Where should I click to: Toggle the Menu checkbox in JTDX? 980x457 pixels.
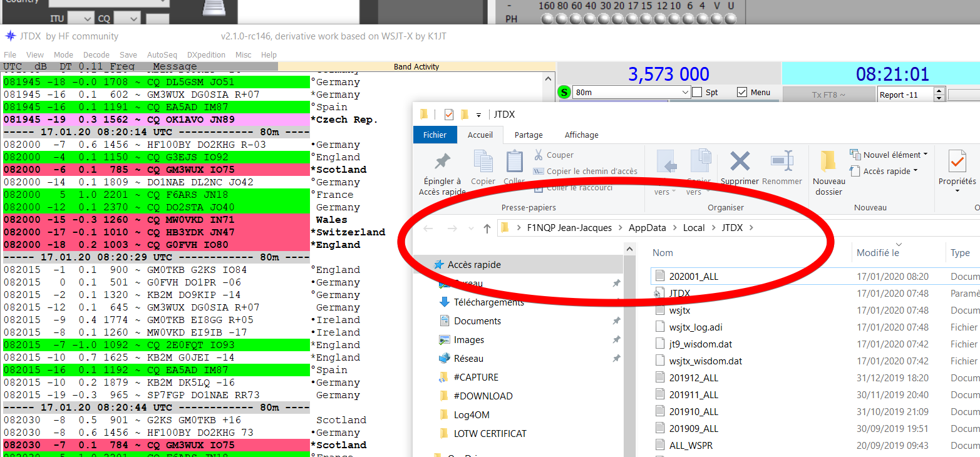click(x=743, y=92)
